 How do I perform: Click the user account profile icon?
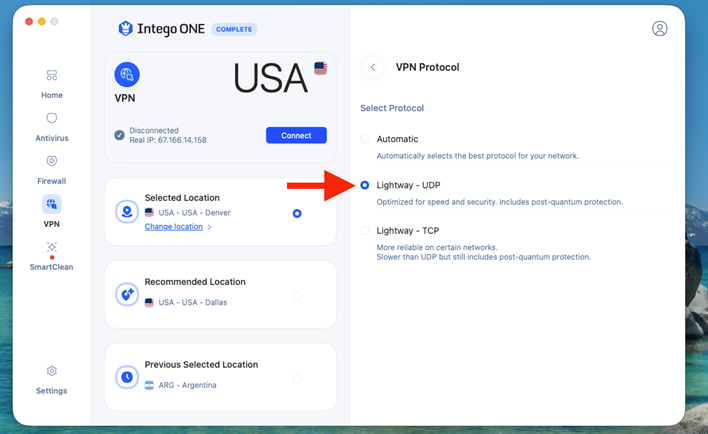(x=659, y=28)
